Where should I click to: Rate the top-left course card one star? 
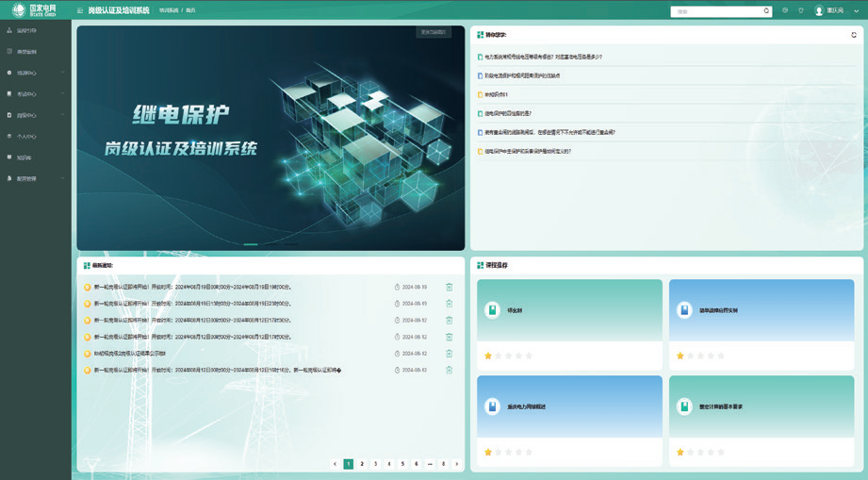[488, 356]
